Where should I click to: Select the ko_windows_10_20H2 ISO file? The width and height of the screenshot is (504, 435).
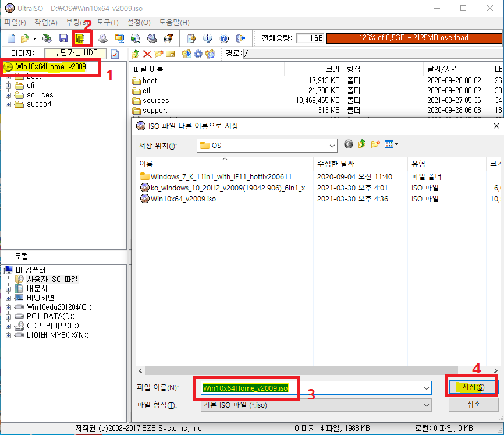225,188
